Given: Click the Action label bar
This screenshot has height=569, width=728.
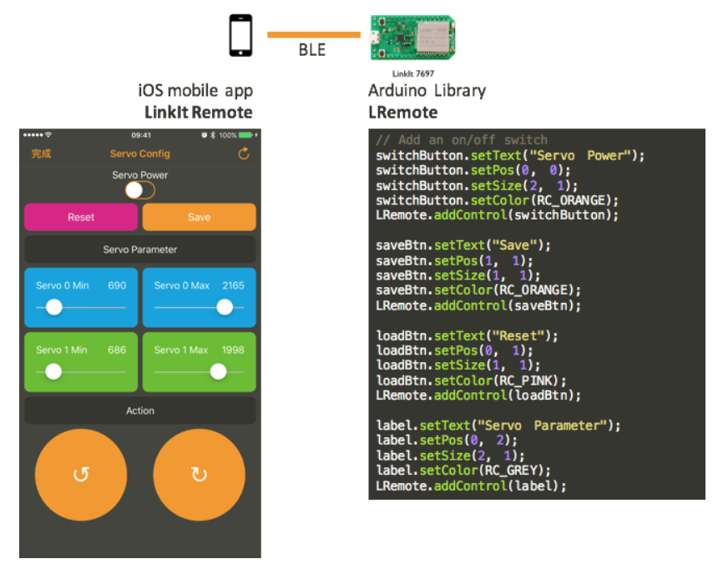Looking at the screenshot, I should tap(139, 410).
